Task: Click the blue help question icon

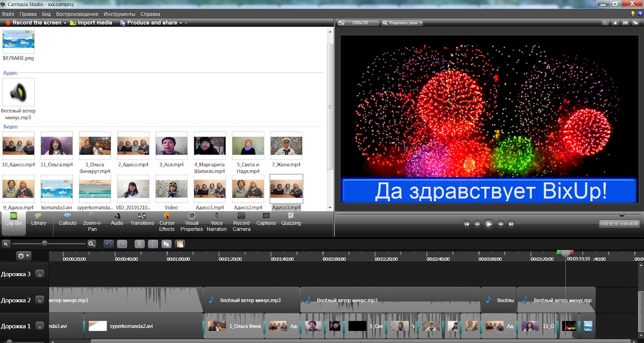Action: coord(640,14)
